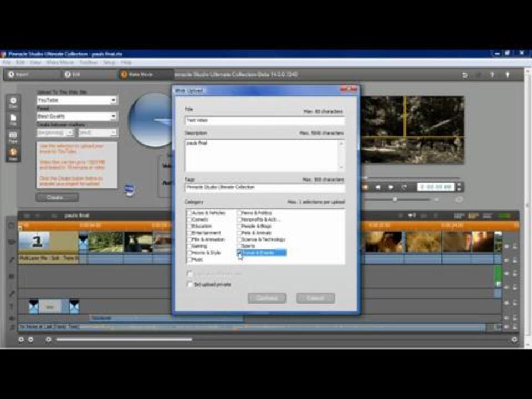Click the timeline horizontal scrollbar at the bottom
Screen dimensions: 532x399
click(124, 339)
